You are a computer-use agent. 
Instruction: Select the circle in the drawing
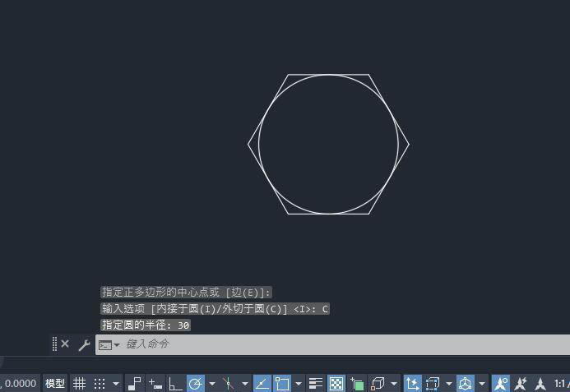[258, 145]
